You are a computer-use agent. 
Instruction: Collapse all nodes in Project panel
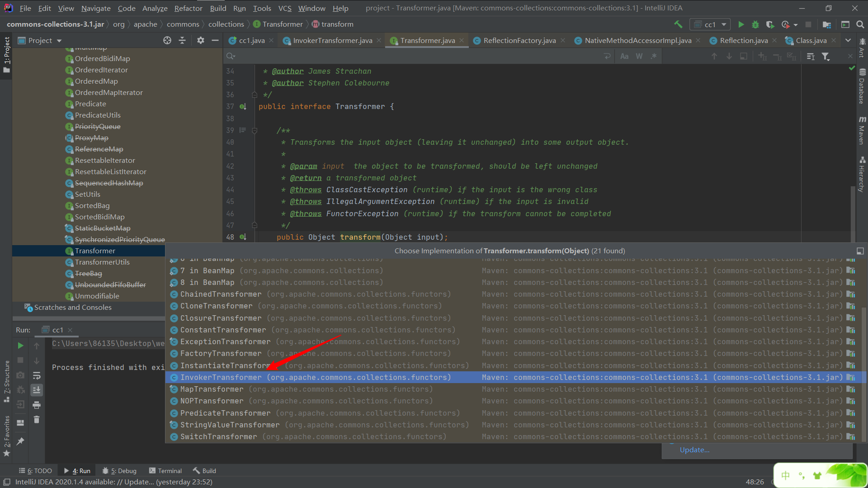(182, 40)
